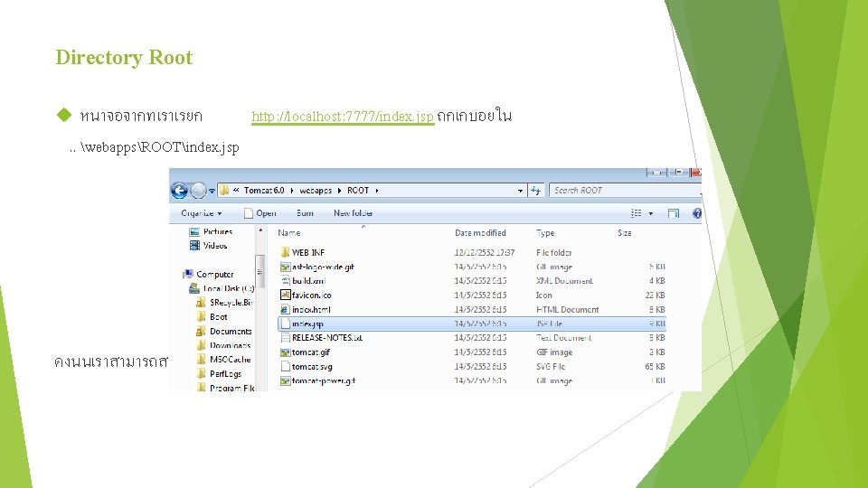868x488 pixels.
Task: Click the Local Disk drive icon
Action: coord(194,288)
